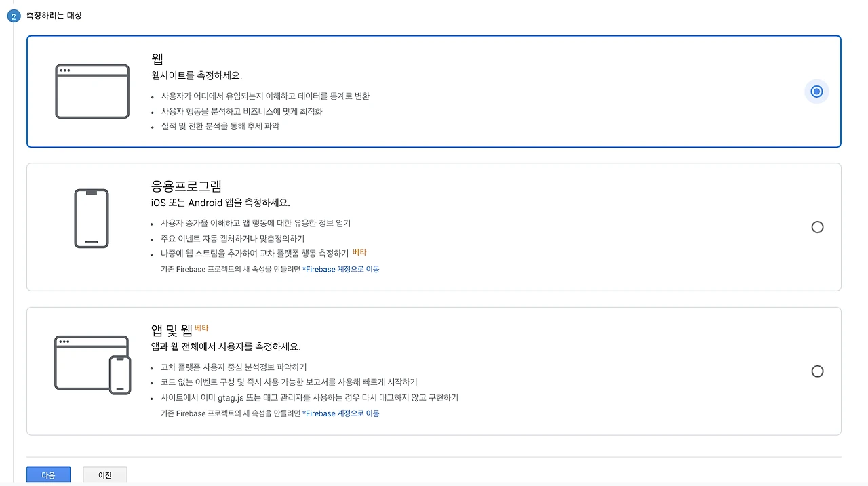Screen dimensions: 868x486
Task: Click the browser window icon in 웹 card
Action: click(92, 92)
